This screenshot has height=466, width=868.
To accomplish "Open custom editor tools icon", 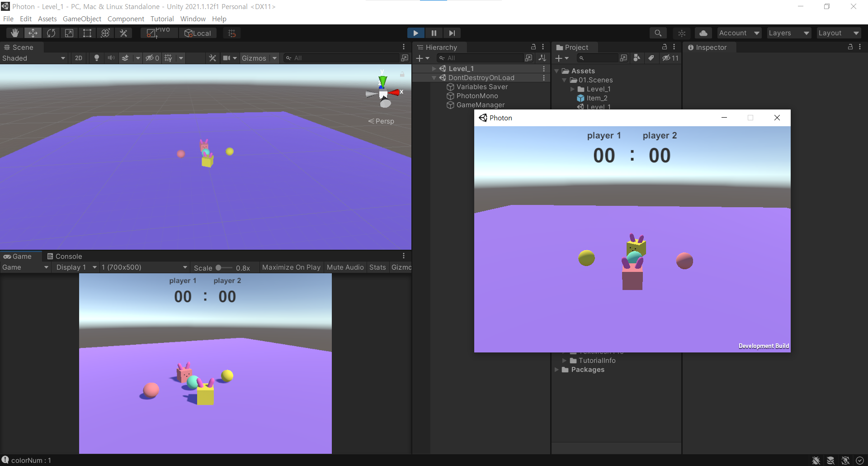I will point(123,33).
